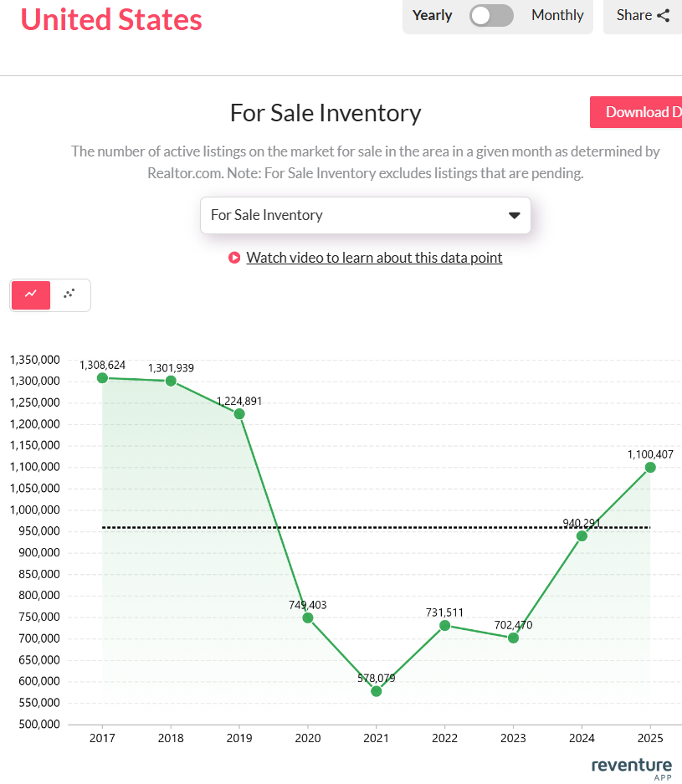This screenshot has width=682, height=784.
Task: Click the Reventure App logo
Action: coord(631,769)
